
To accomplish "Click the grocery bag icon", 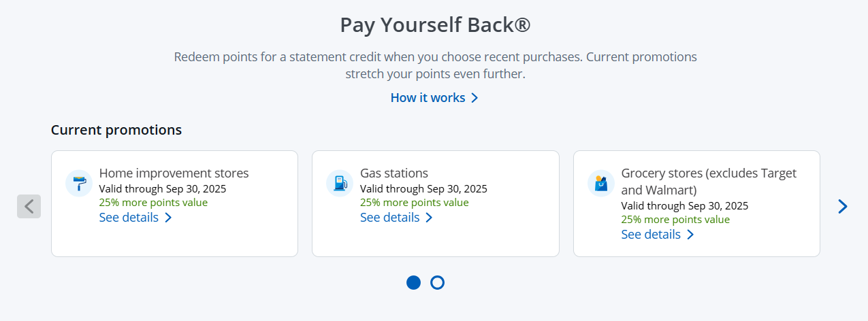I will [601, 183].
